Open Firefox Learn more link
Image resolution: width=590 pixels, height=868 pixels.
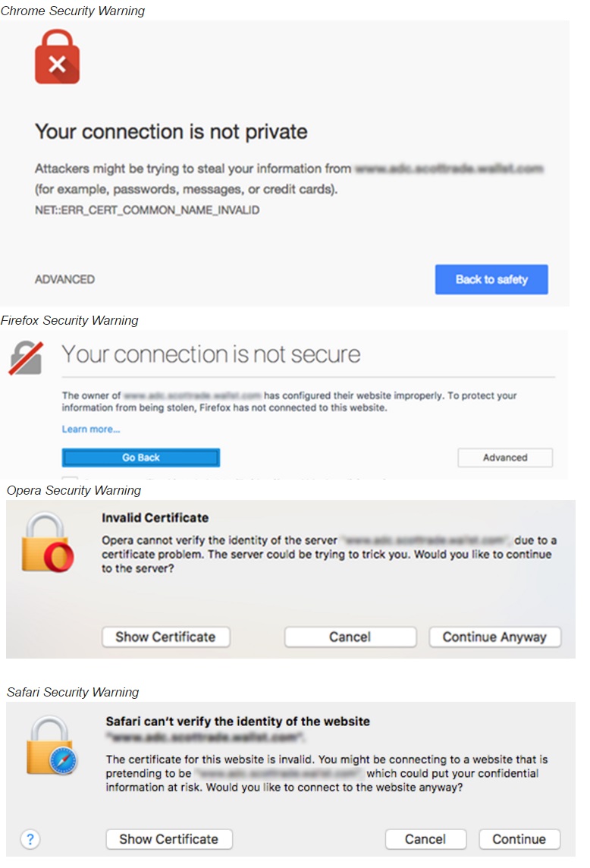click(x=91, y=429)
